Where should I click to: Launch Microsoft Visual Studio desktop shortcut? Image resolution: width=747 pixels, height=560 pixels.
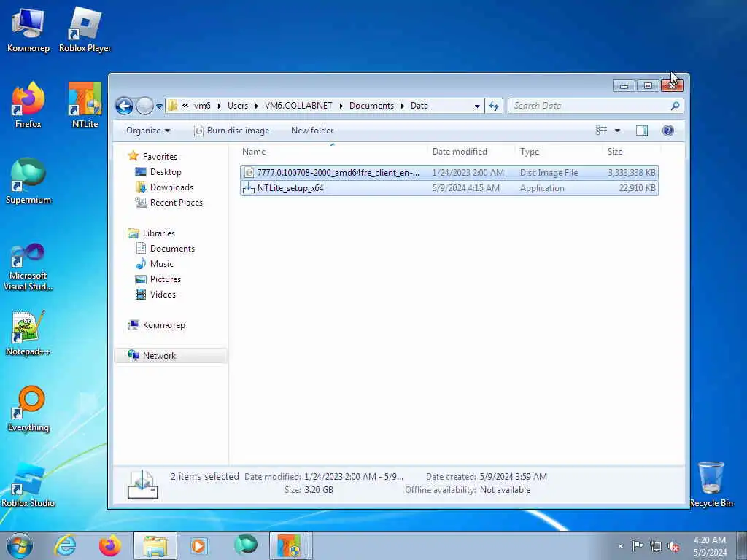point(28,267)
